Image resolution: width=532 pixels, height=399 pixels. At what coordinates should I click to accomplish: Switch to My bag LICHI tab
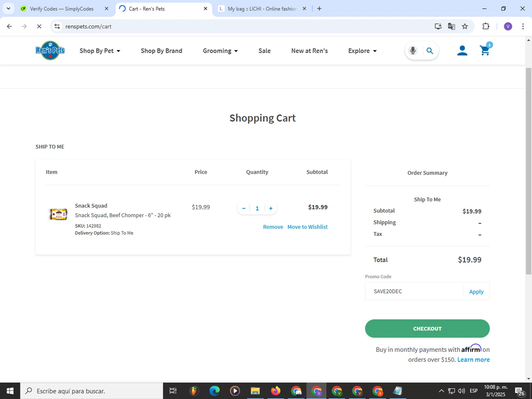click(262, 9)
